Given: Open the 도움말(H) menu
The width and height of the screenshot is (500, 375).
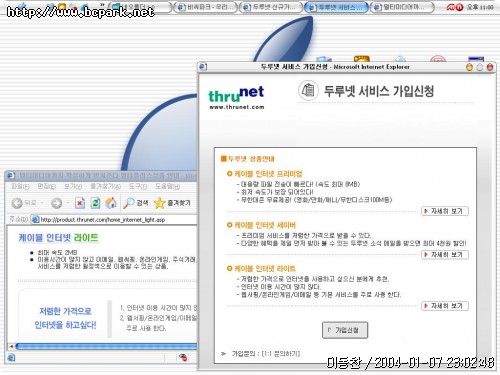Looking at the screenshot, I should point(168,186).
